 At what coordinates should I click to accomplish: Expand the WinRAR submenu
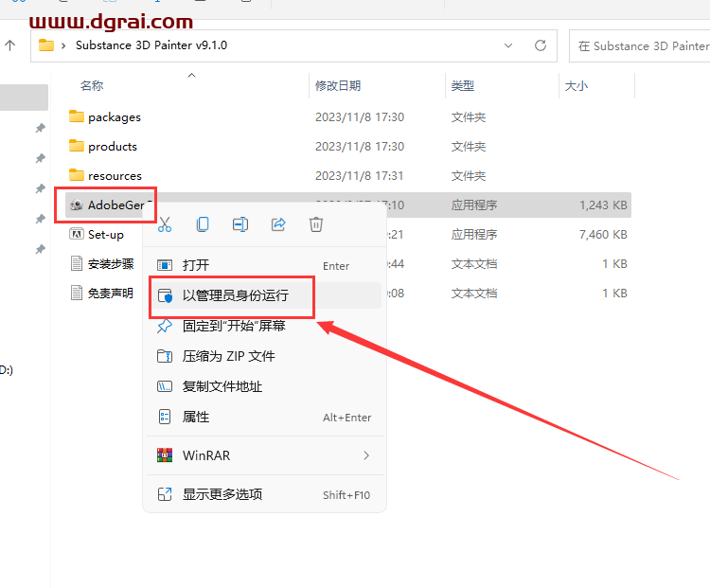(x=264, y=455)
